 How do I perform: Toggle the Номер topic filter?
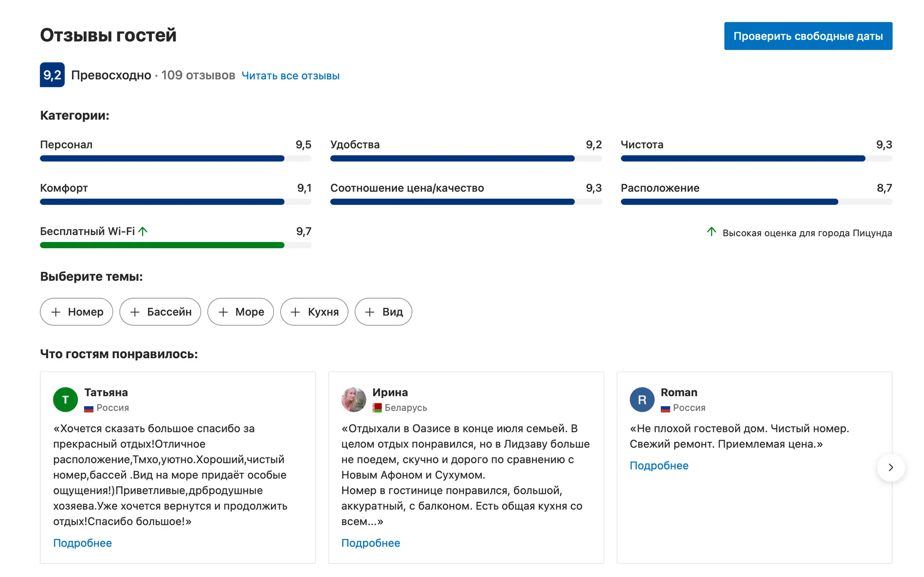click(77, 312)
